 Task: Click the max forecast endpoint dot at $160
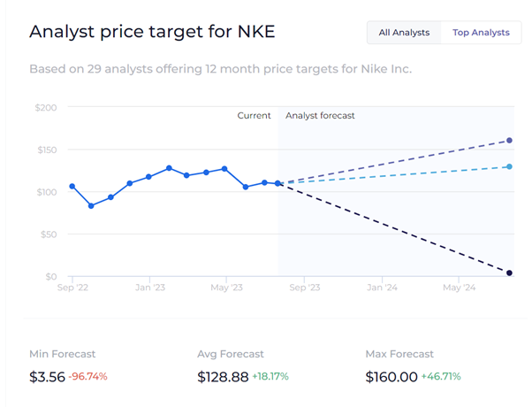(510, 141)
